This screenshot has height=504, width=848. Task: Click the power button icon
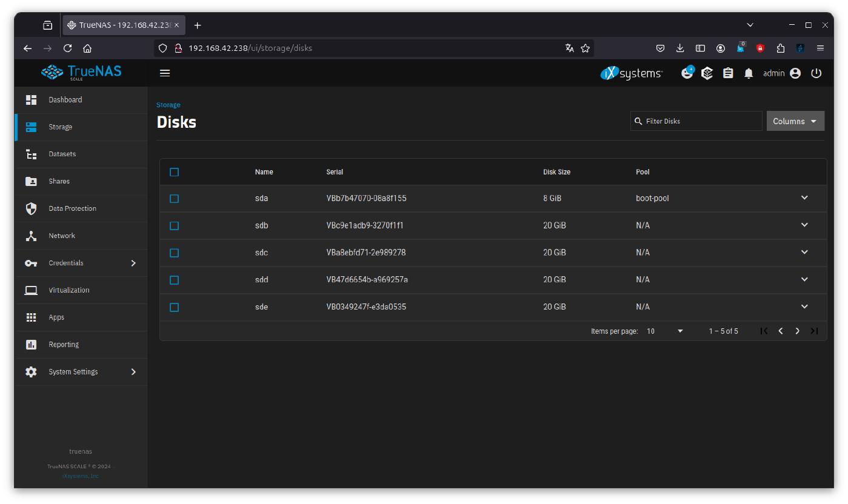pos(816,73)
